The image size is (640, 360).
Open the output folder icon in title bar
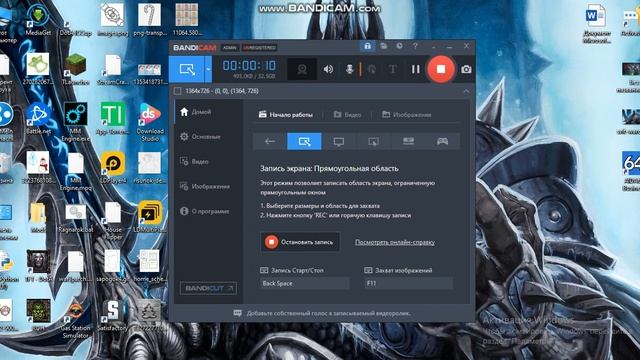(383, 46)
